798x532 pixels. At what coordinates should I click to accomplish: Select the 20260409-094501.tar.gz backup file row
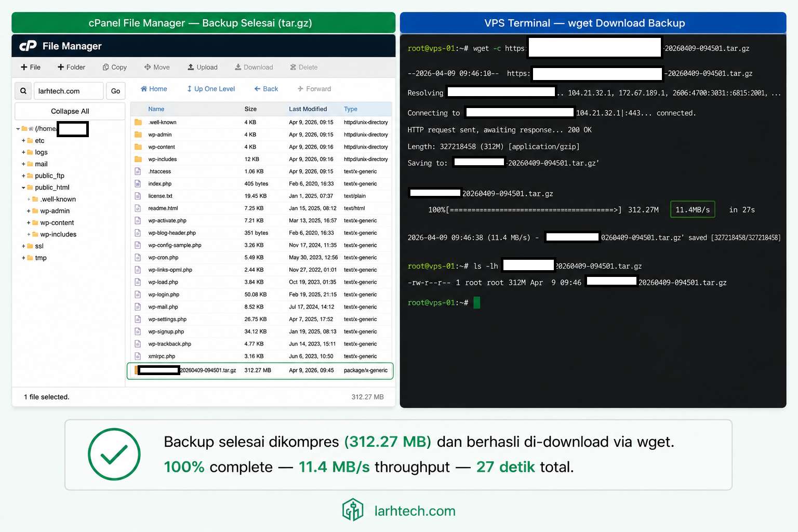[x=260, y=370]
